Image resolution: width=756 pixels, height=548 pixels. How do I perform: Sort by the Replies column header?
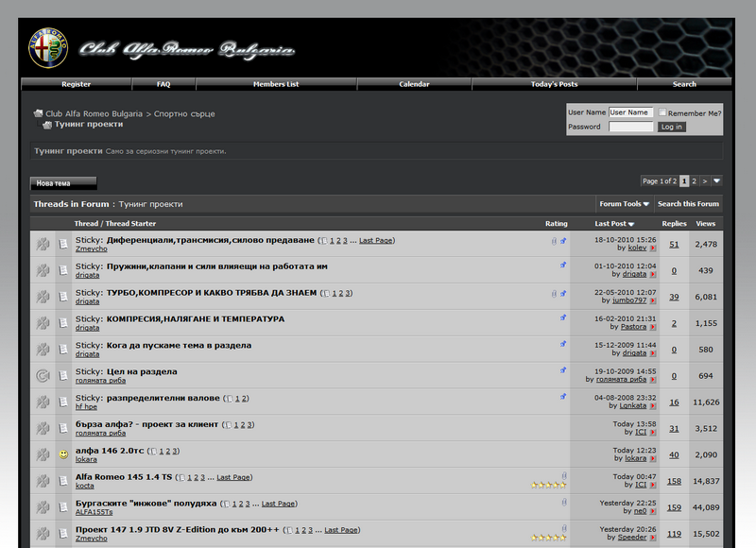click(674, 224)
